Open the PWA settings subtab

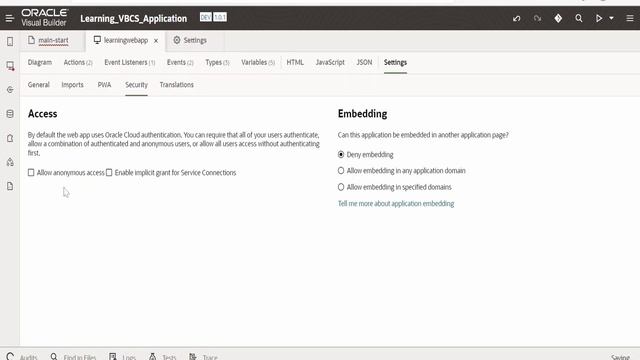104,85
